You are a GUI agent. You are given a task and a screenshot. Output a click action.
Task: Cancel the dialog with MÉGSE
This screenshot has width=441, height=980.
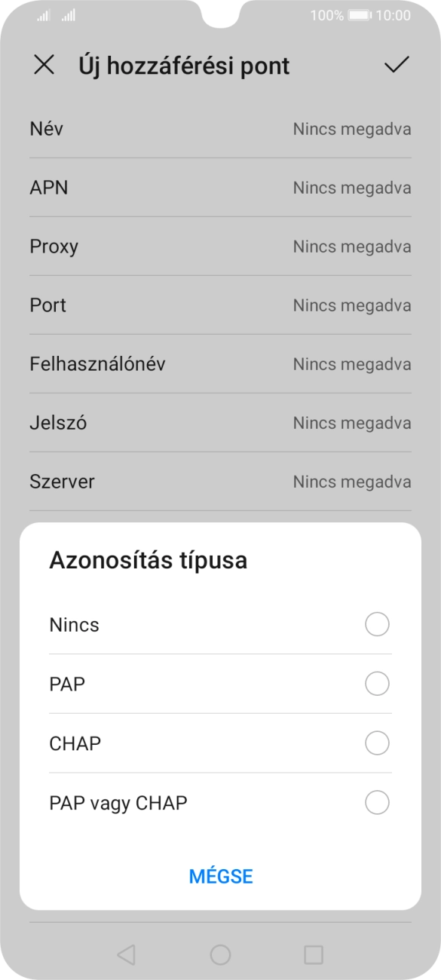(220, 876)
